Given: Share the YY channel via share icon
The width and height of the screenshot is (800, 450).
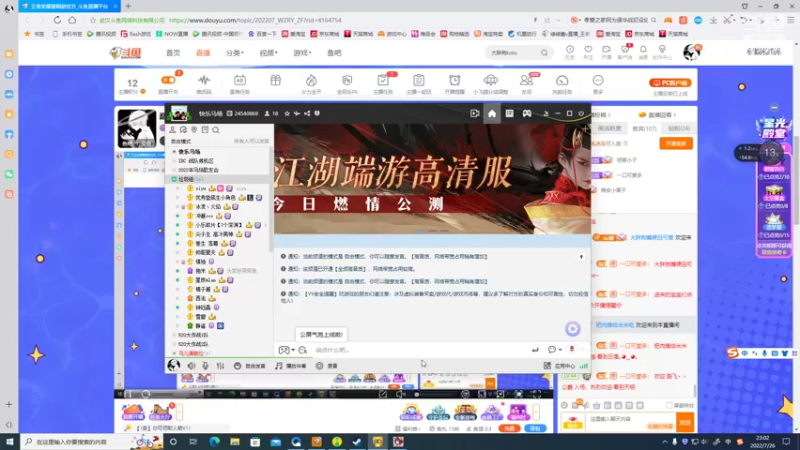Looking at the screenshot, I should click(x=307, y=113).
